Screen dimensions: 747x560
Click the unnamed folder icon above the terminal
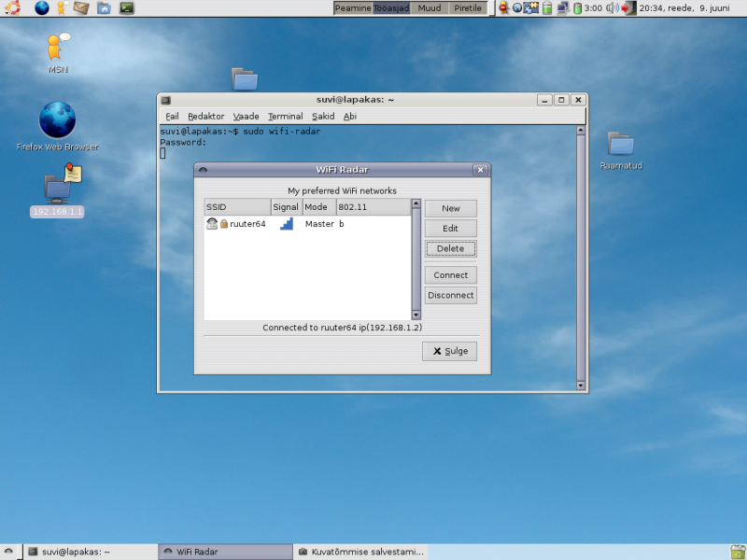[x=245, y=79]
